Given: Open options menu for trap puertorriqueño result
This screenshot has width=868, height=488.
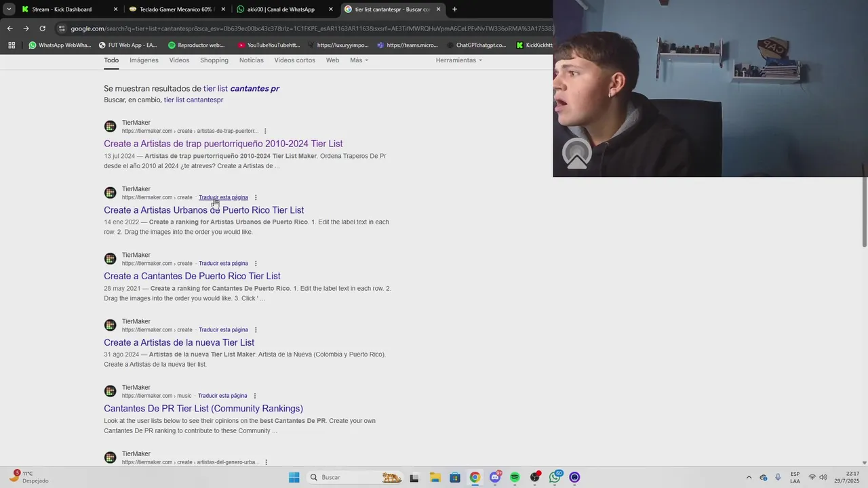Looking at the screenshot, I should click(x=265, y=131).
